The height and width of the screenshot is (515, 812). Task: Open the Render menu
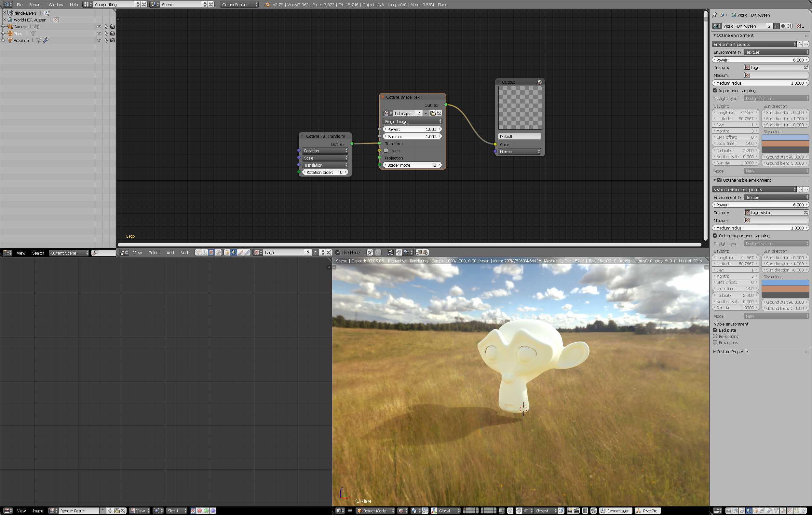(35, 5)
